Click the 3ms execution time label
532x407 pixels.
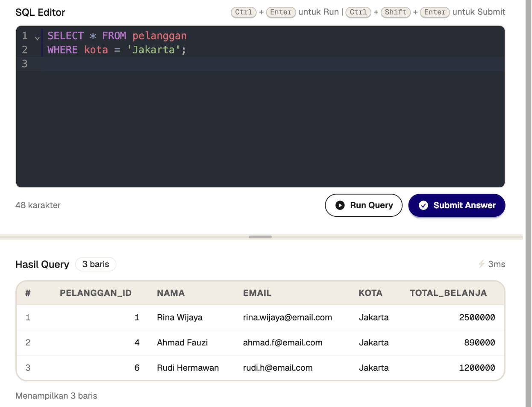coord(497,264)
